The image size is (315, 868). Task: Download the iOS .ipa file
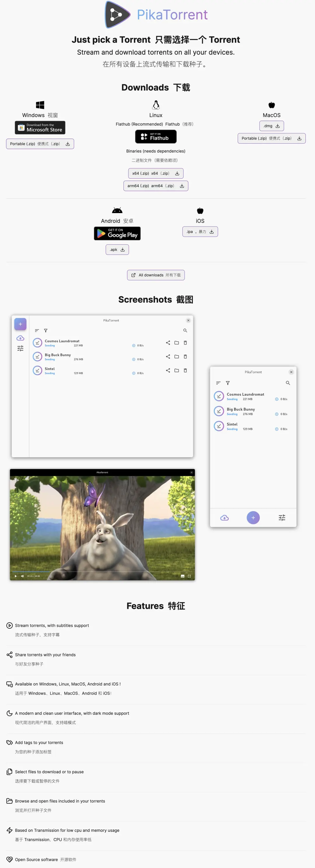click(x=200, y=232)
